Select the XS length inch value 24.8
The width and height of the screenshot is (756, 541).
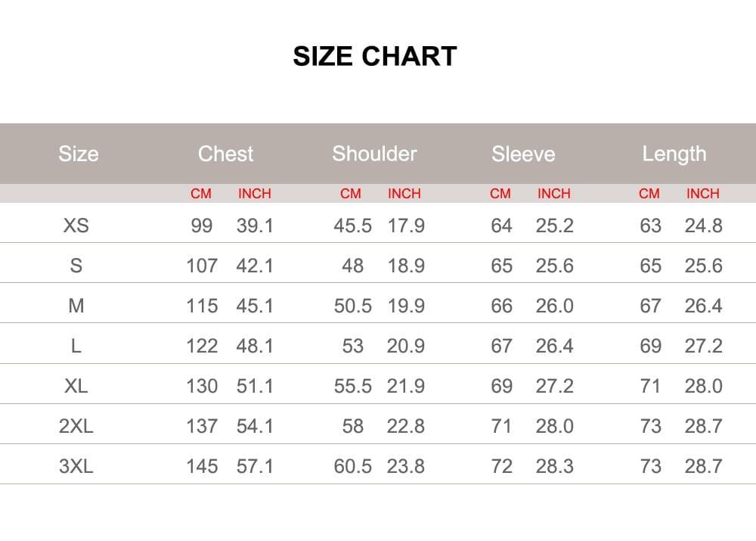[x=704, y=225]
